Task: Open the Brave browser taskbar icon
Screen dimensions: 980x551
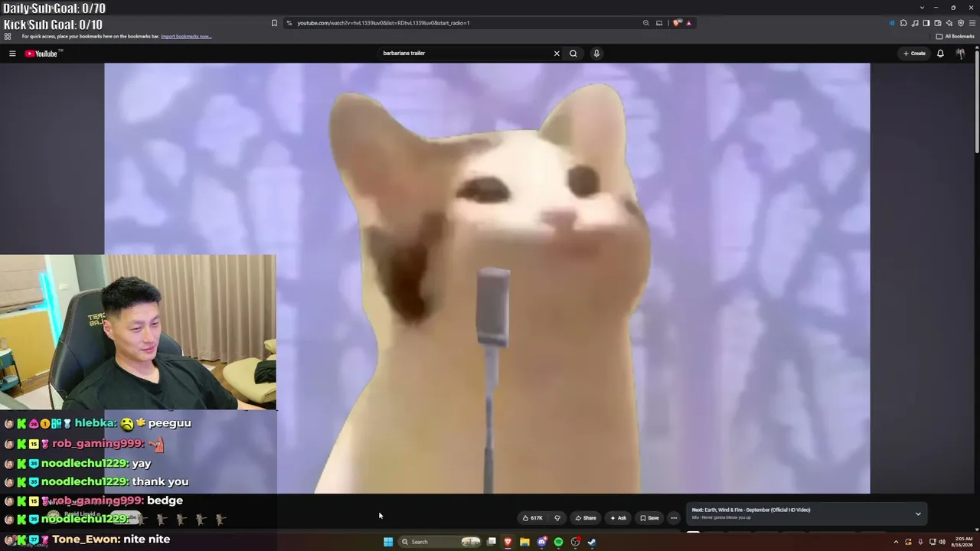Action: pyautogui.click(x=508, y=542)
